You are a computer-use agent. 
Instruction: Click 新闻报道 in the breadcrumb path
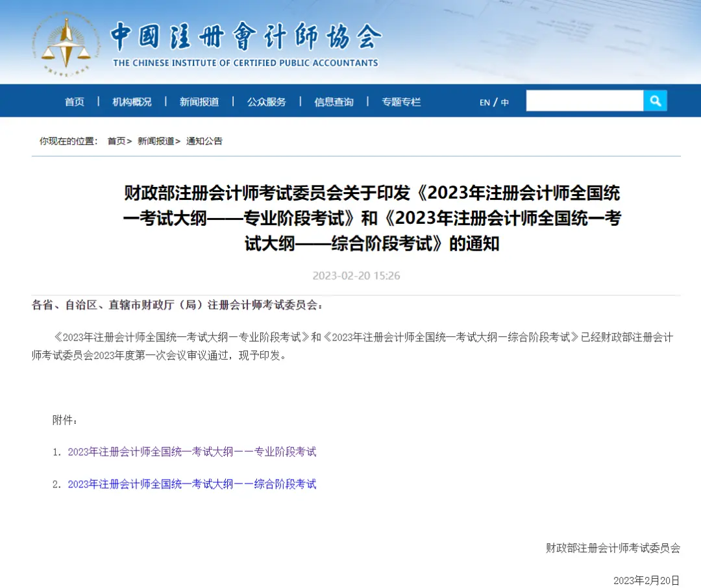[x=156, y=141]
